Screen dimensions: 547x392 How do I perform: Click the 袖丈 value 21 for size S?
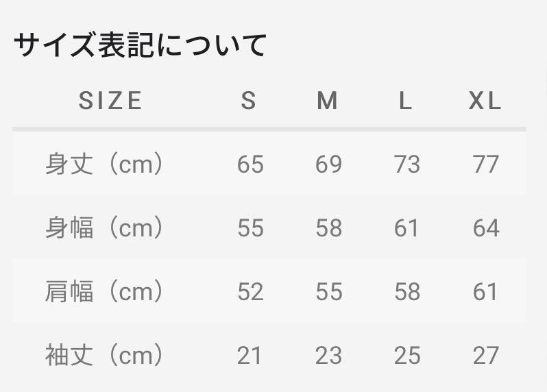pos(250,355)
